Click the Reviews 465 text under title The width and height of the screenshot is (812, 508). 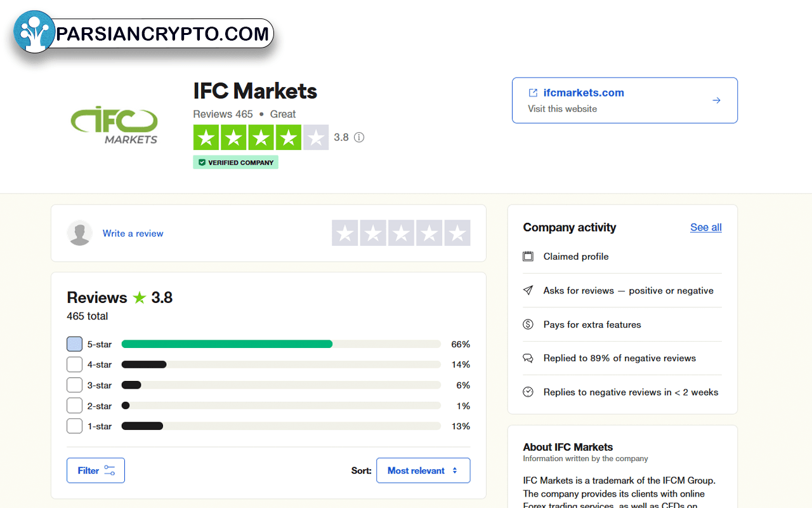pyautogui.click(x=223, y=114)
